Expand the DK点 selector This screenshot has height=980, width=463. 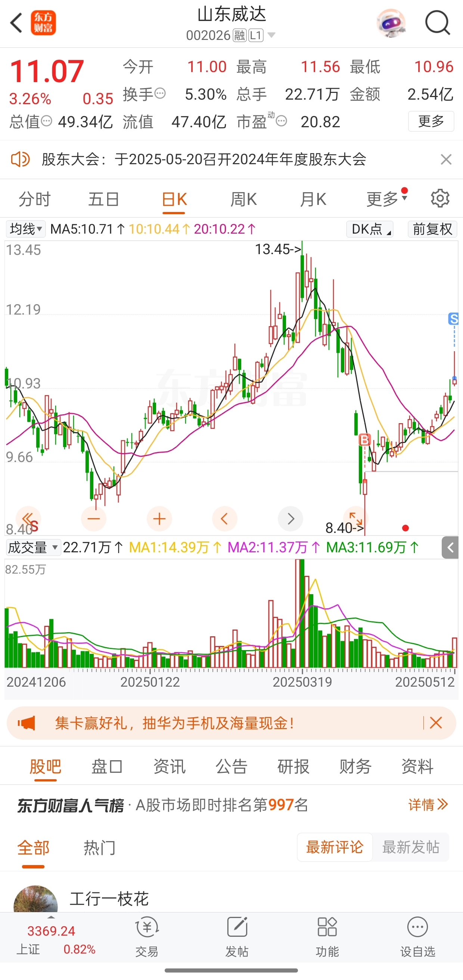[370, 229]
